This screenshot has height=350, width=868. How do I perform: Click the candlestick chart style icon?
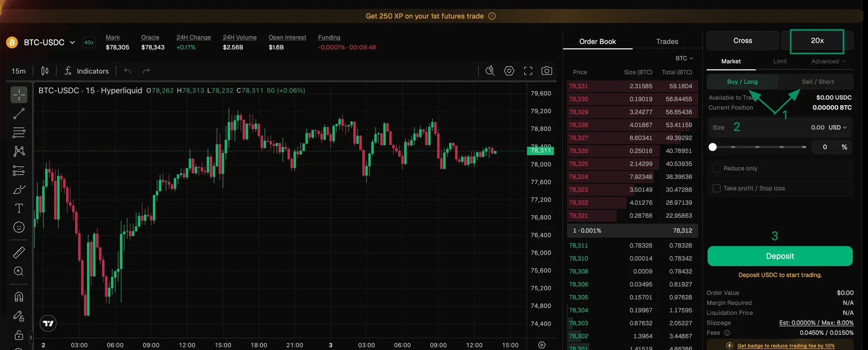pyautogui.click(x=45, y=71)
